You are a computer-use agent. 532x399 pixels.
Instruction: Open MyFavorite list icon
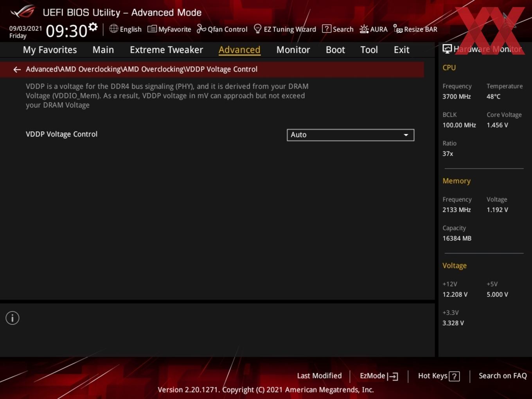pyautogui.click(x=152, y=29)
